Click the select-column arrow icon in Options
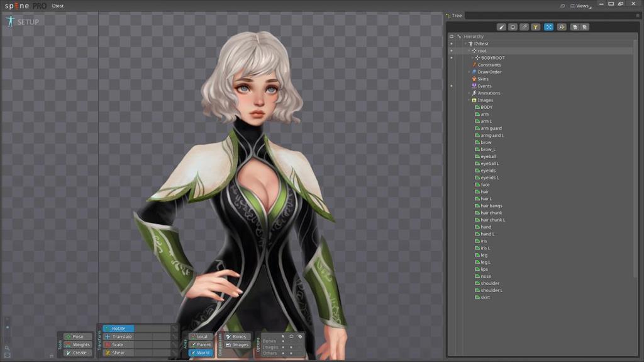This screenshot has height=362, width=644. point(282,336)
